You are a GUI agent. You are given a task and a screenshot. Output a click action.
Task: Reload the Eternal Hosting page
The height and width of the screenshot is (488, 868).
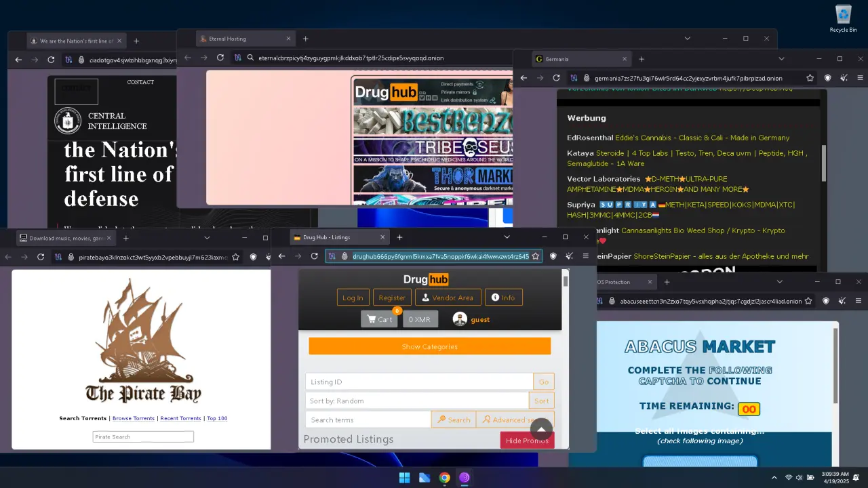pyautogui.click(x=220, y=58)
